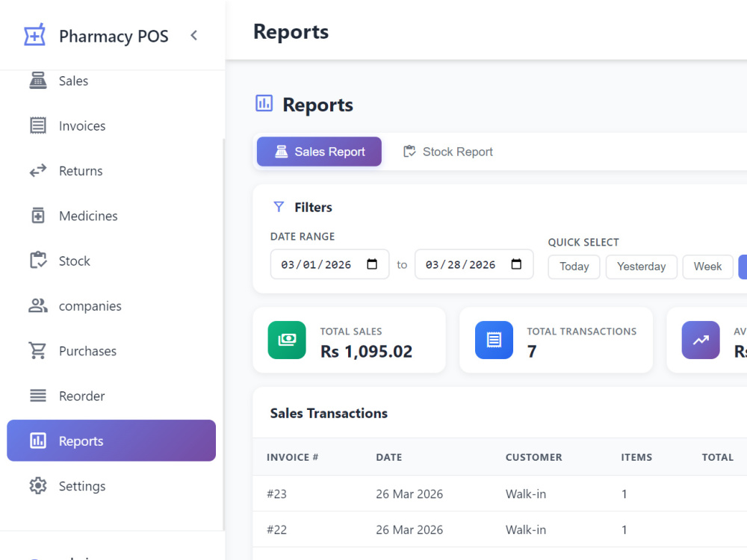The image size is (747, 560).
Task: Click invoice number #22
Action: [x=277, y=529]
